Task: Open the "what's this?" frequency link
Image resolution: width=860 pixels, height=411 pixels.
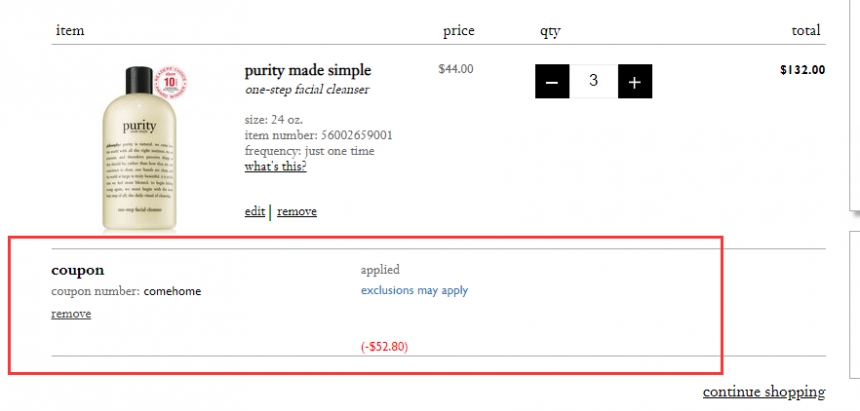Action: [x=275, y=167]
